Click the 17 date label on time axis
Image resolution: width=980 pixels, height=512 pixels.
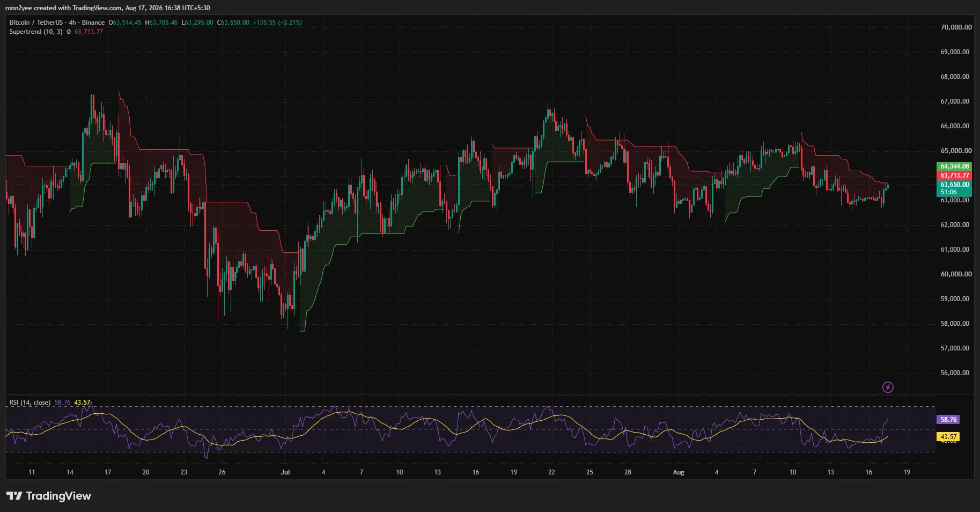pos(108,472)
